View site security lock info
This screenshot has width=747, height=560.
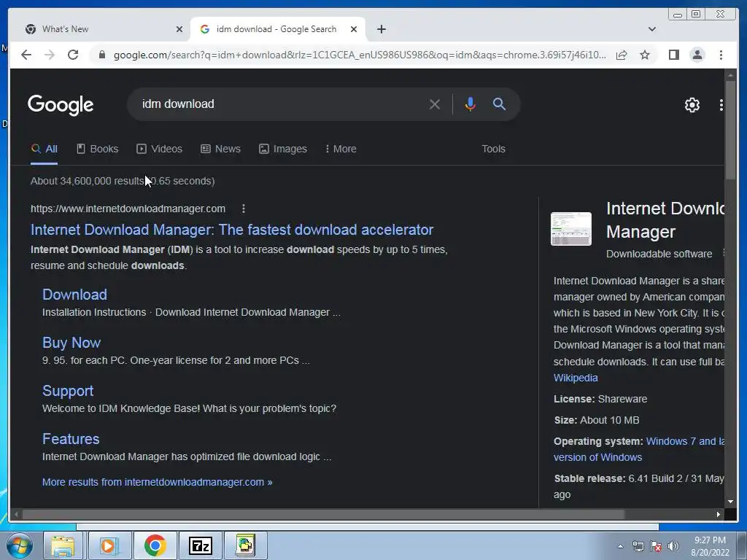101,55
